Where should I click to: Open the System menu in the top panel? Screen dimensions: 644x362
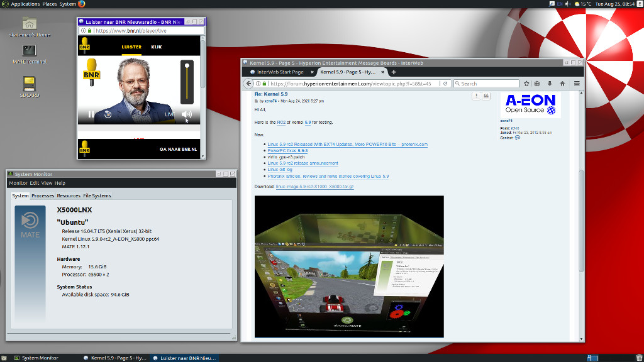coord(68,4)
